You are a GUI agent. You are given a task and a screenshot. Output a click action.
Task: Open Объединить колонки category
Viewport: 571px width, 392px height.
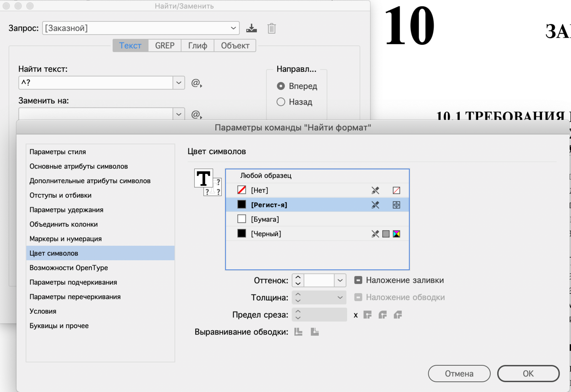point(100,224)
